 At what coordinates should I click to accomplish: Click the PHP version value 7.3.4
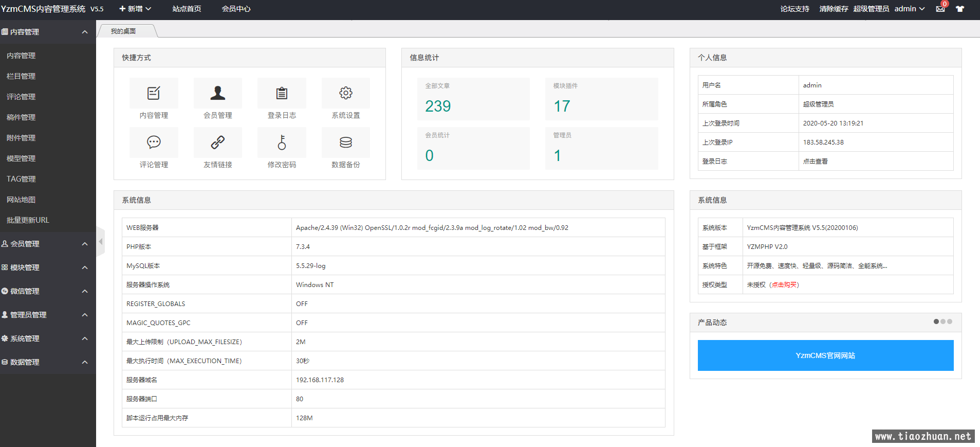coord(303,247)
